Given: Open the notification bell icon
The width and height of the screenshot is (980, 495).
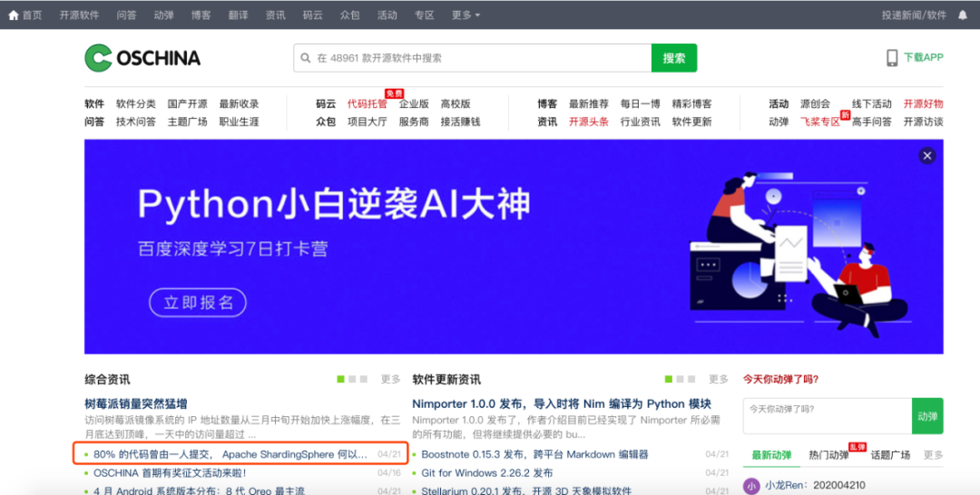Looking at the screenshot, I should (963, 15).
